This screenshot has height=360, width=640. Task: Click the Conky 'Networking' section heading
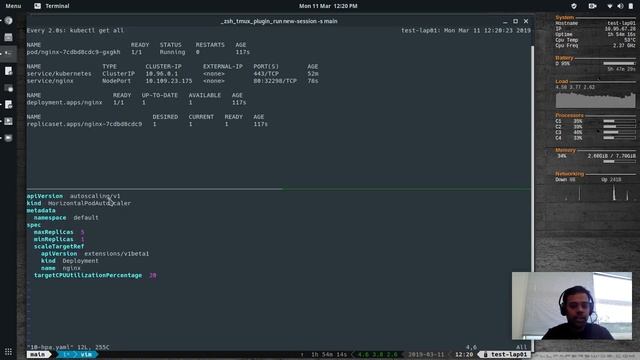pyautogui.click(x=569, y=174)
